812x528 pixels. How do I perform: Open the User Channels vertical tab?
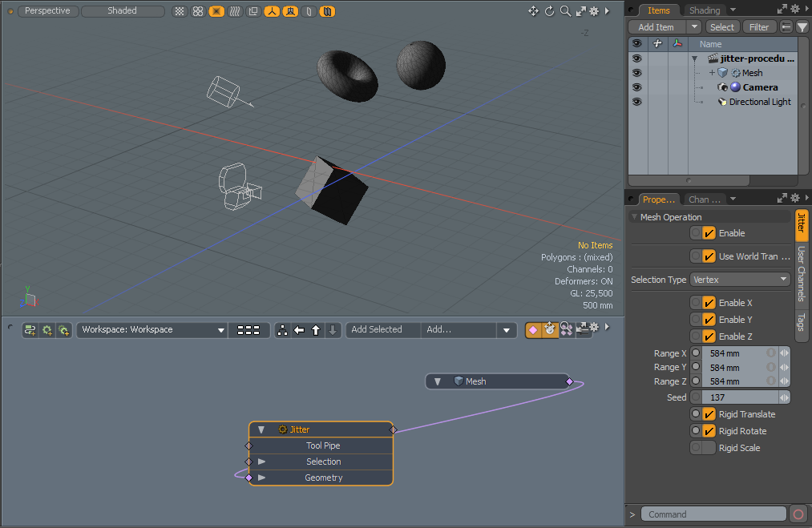pyautogui.click(x=801, y=273)
